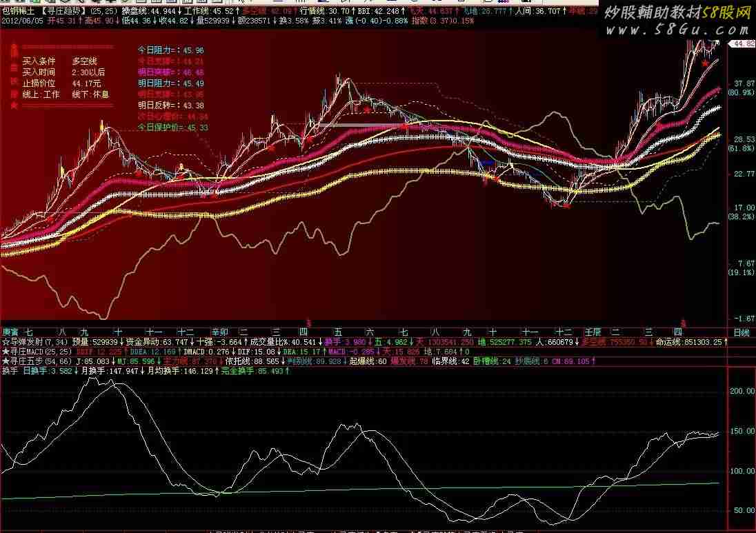756x533 pixels.
Task: Click the 临界线:42 value
Action: (x=450, y=361)
